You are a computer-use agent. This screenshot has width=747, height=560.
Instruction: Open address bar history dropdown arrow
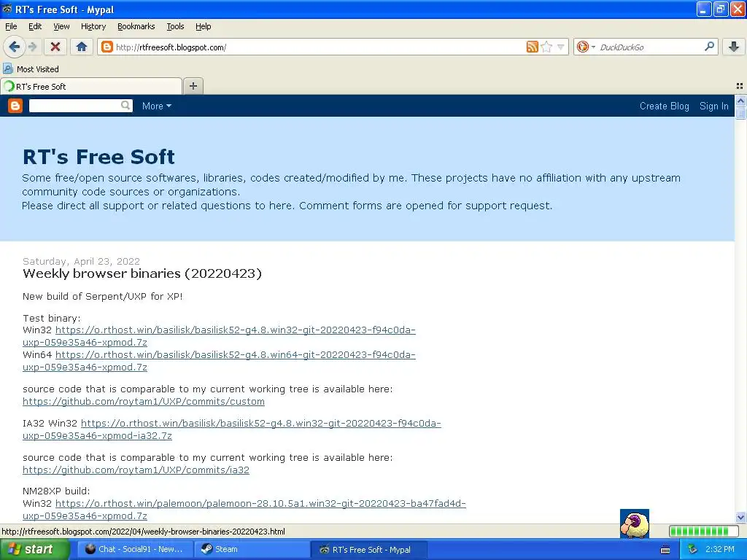point(561,47)
